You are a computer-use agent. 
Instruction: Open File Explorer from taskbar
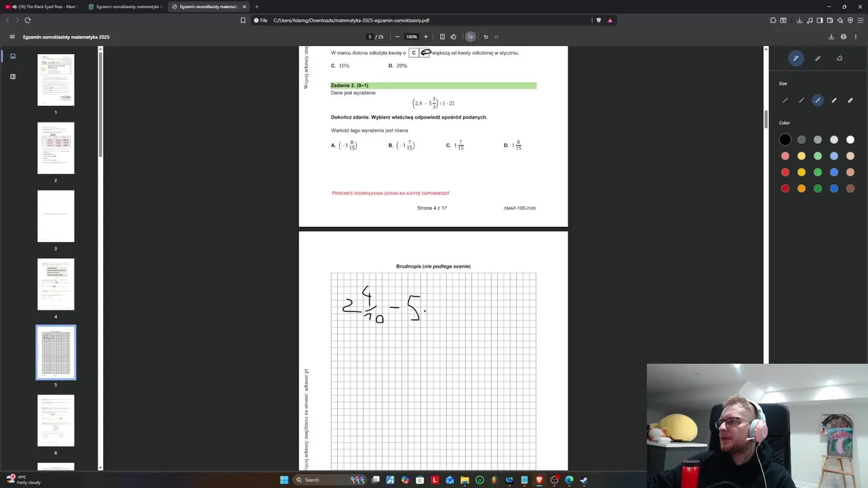click(465, 480)
